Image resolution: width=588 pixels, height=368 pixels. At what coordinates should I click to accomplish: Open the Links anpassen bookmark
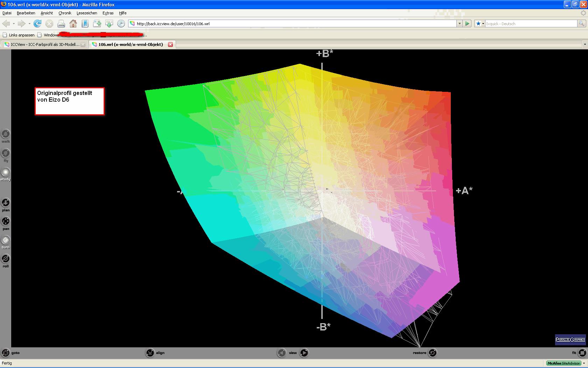click(x=19, y=35)
